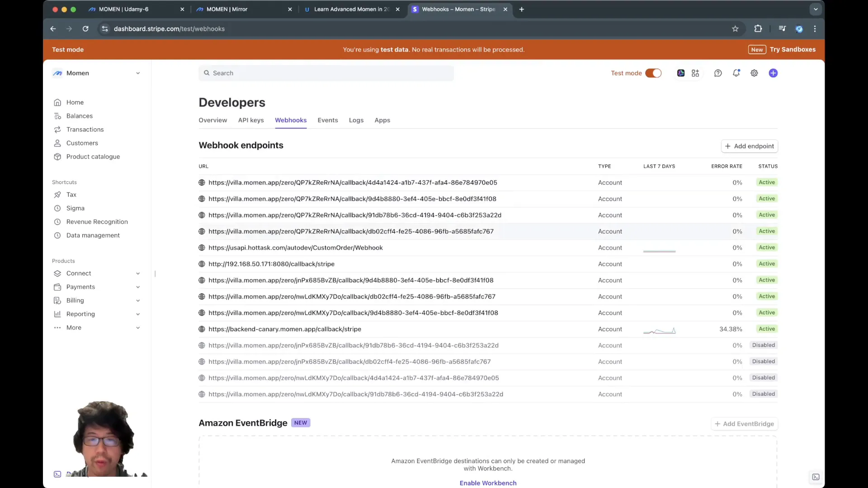The width and height of the screenshot is (868, 488).
Task: Open the settings gear icon
Action: (x=754, y=73)
